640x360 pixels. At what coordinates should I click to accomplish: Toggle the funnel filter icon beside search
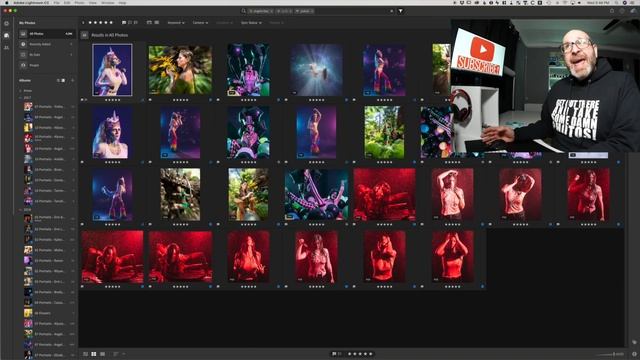(401, 11)
